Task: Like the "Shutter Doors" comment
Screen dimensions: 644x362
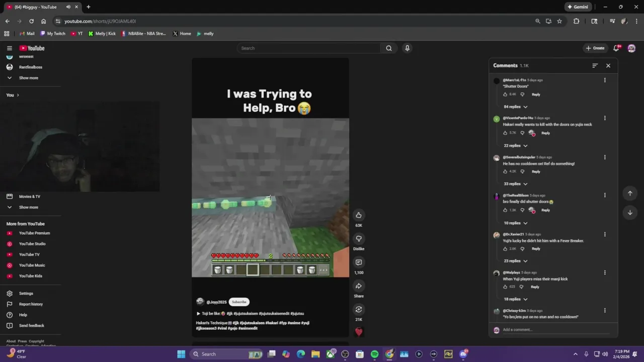Action: pos(505,95)
